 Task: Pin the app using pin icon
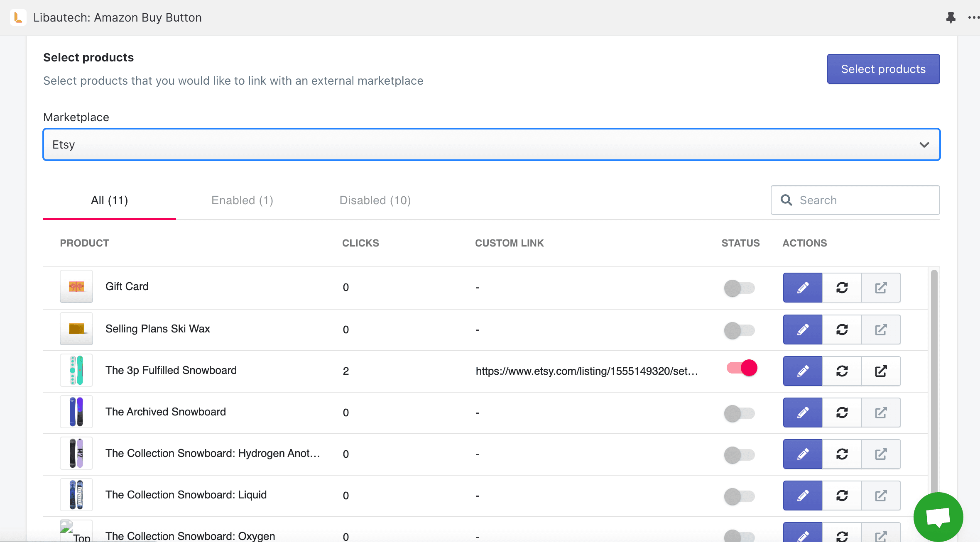point(951,17)
